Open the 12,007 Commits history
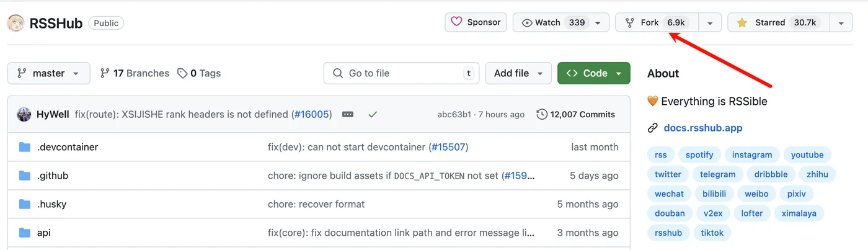The width and height of the screenshot is (868, 250). coord(576,114)
